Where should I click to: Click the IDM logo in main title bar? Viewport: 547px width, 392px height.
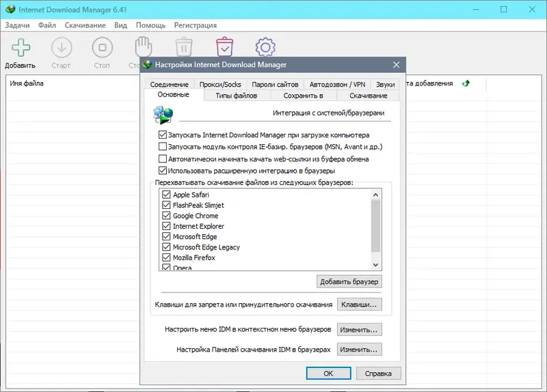coord(10,9)
